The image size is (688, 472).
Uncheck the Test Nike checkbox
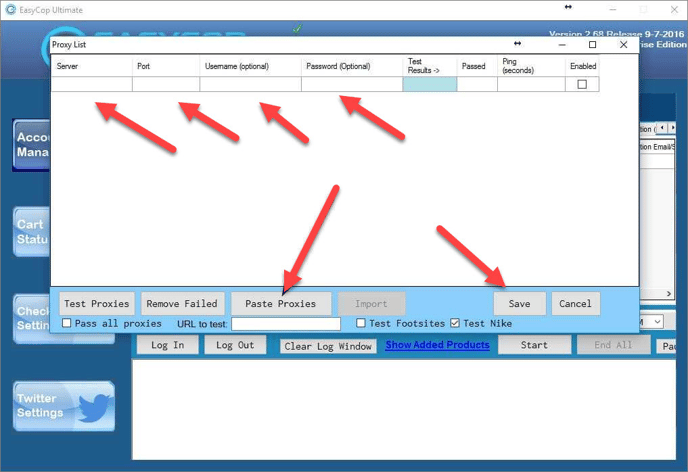point(455,323)
